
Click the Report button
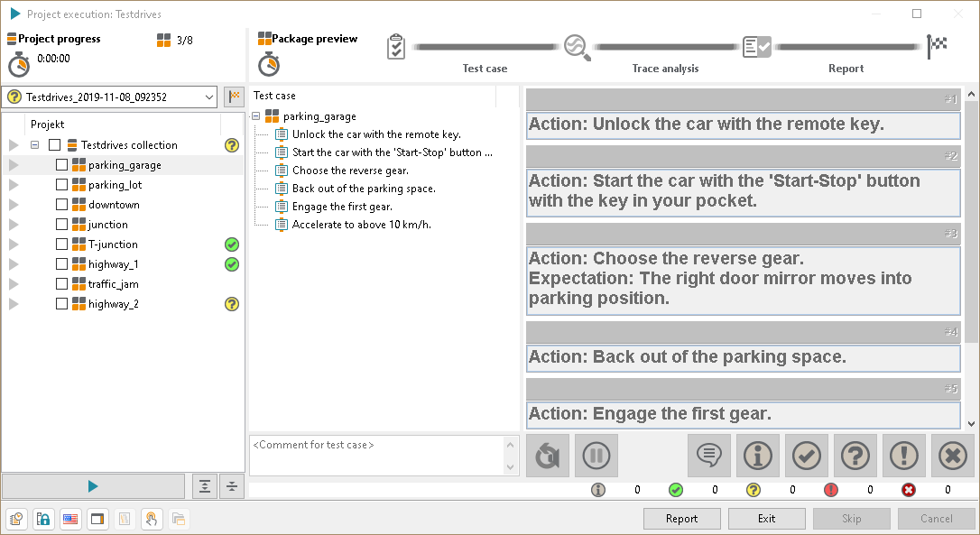pyautogui.click(x=682, y=519)
